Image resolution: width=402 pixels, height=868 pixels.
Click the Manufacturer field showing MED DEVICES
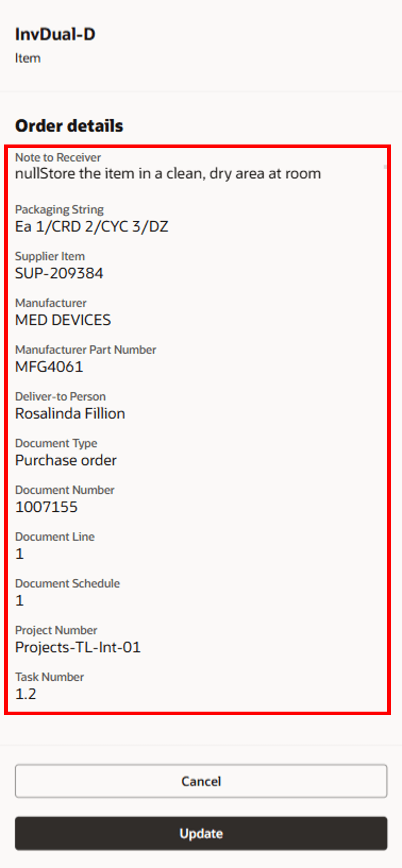63,320
